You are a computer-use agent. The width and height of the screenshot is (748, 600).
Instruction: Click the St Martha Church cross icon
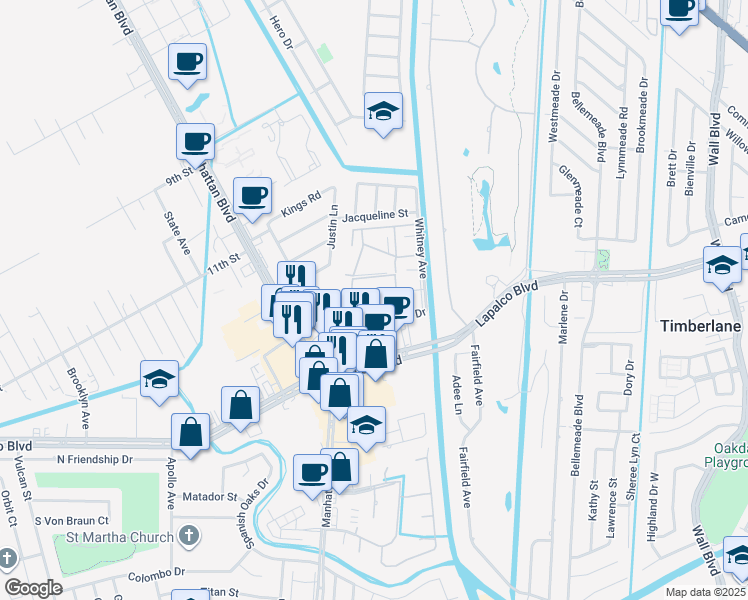pos(186,537)
